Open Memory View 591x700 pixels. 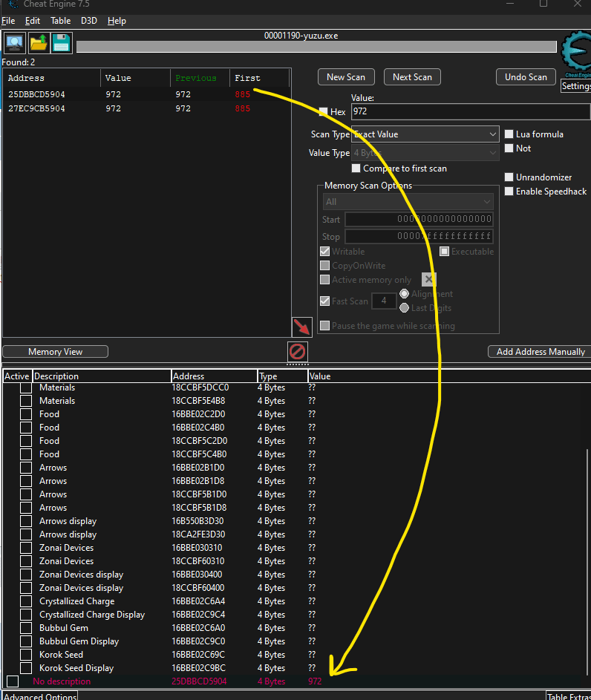(56, 352)
